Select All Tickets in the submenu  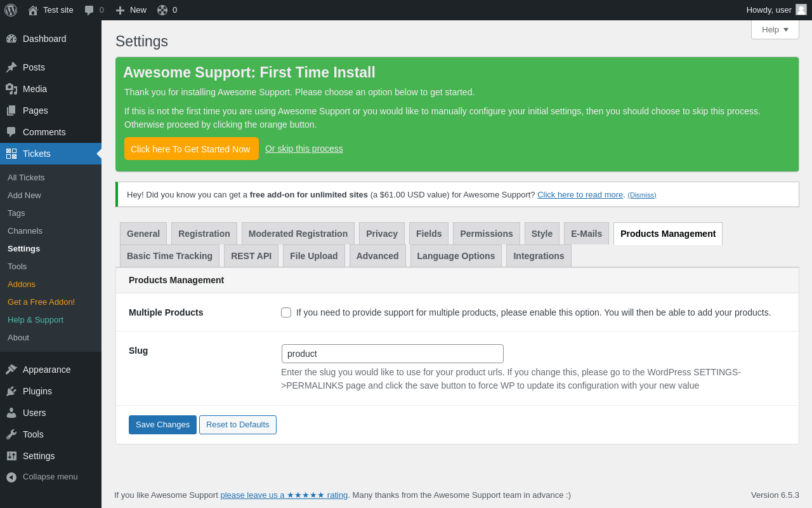(26, 178)
